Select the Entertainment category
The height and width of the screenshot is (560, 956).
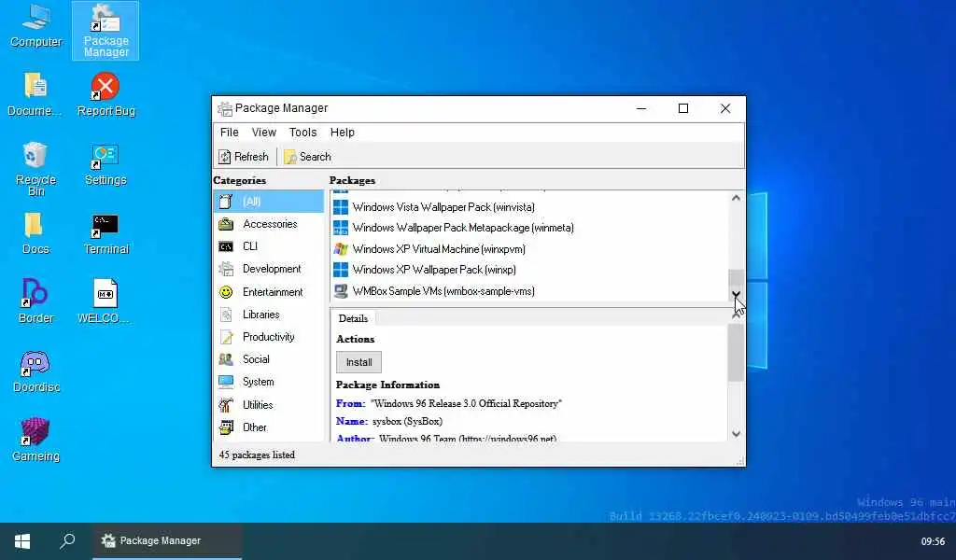point(268,292)
